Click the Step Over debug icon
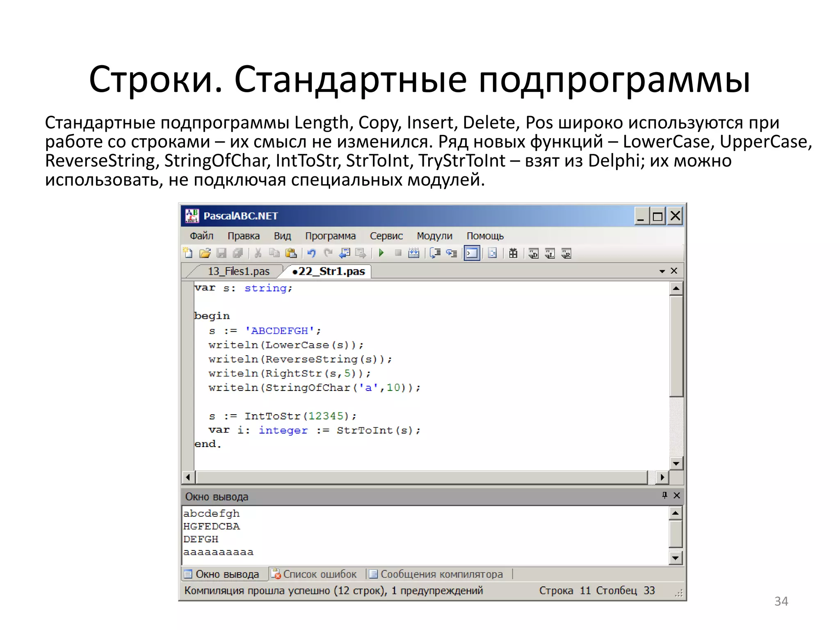The width and height of the screenshot is (840, 630). pyautogui.click(x=435, y=253)
